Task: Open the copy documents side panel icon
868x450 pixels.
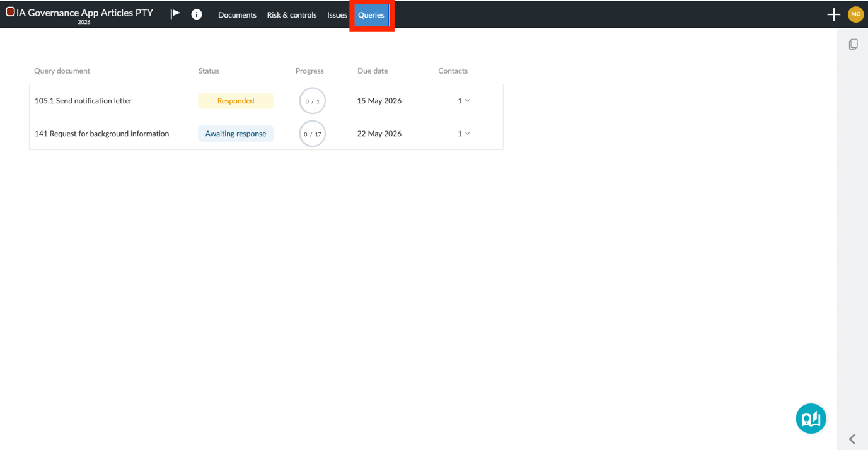Action: coord(853,44)
